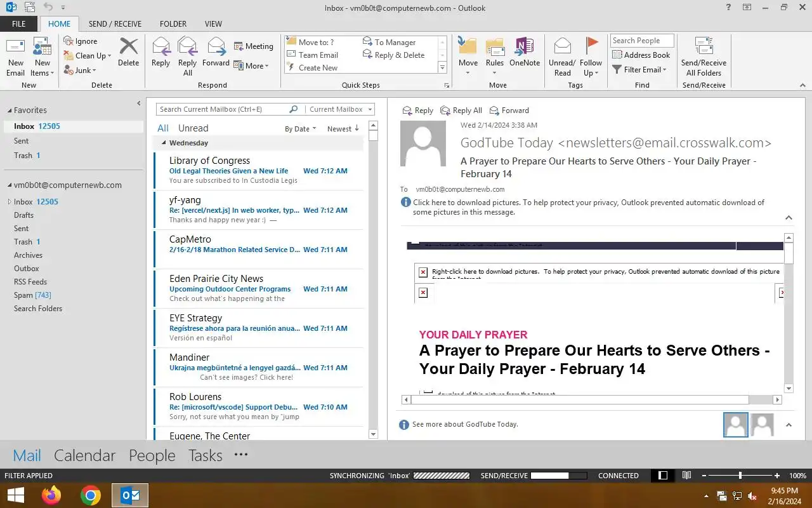
Task: Switch to the VIEW tab
Action: pos(213,24)
